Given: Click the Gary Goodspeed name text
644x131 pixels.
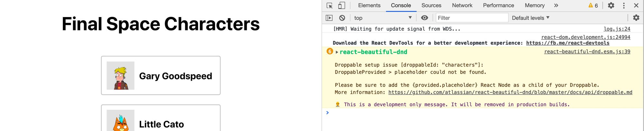Looking at the screenshot, I should pyautogui.click(x=175, y=76).
